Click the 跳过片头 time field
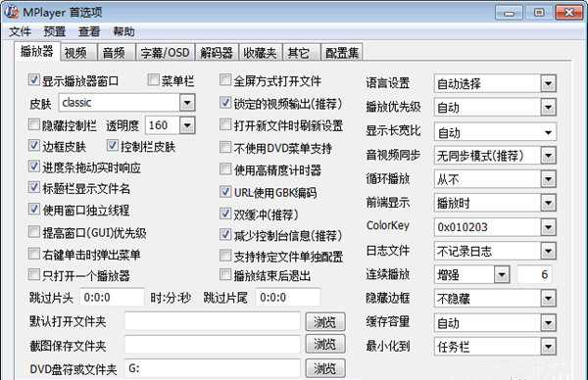Viewport: 588px width, 380px height. (x=112, y=298)
